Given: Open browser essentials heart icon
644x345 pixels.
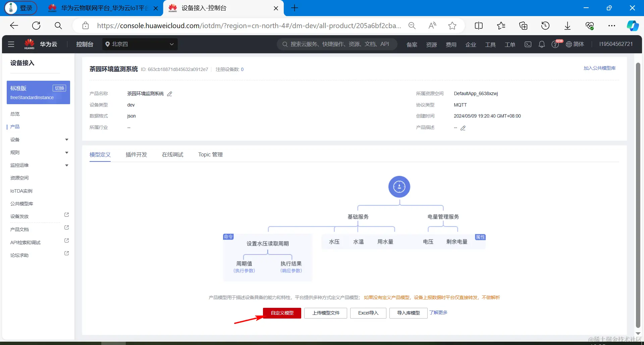Looking at the screenshot, I should pos(590,26).
